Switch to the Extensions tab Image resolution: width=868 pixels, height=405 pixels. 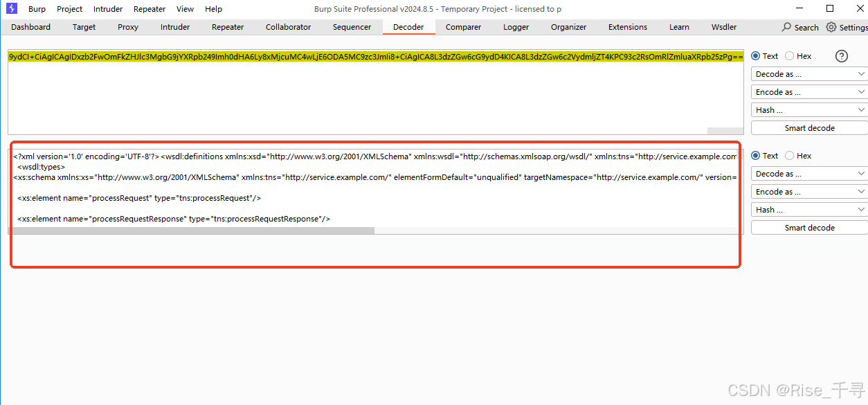(x=628, y=27)
